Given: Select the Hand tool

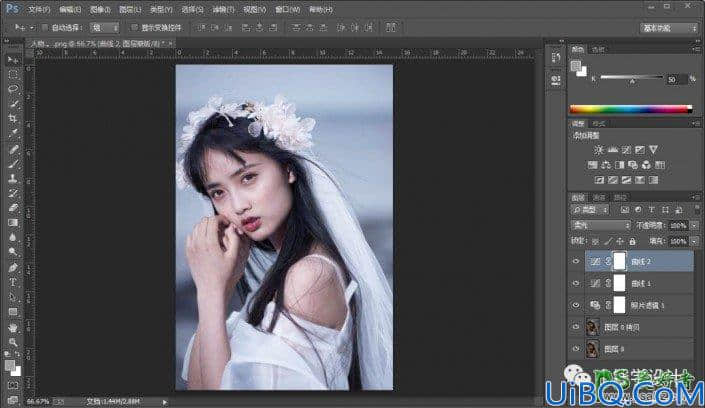Looking at the screenshot, I should (x=13, y=327).
